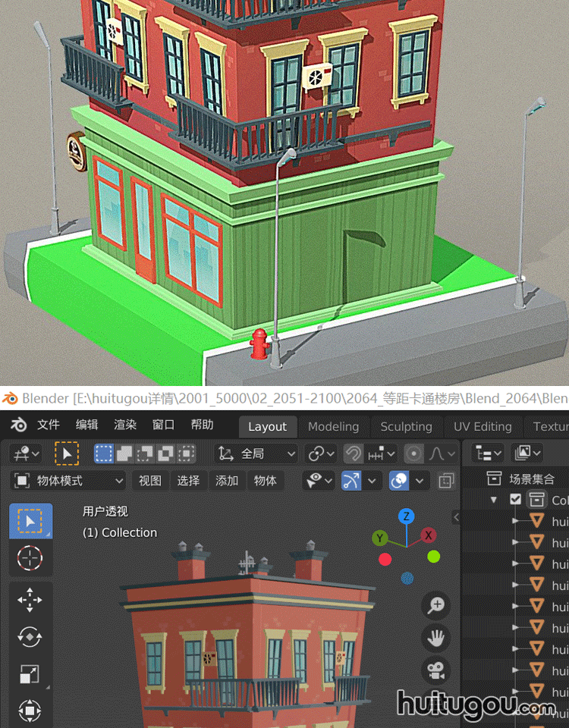This screenshot has height=728, width=569.
Task: Open the 物体模式 mode dropdown
Action: click(x=68, y=481)
